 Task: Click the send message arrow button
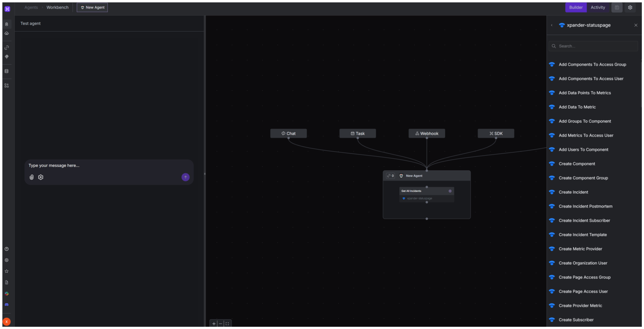185,177
